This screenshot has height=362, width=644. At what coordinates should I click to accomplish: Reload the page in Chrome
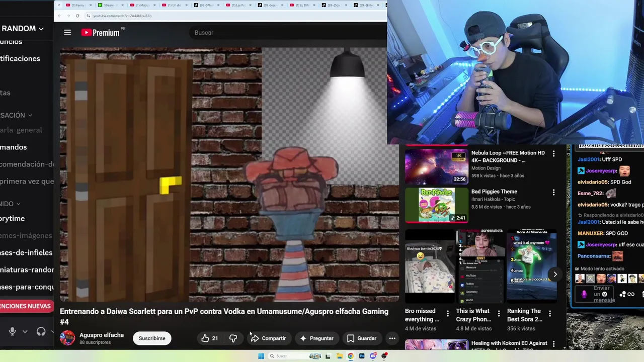(77, 16)
